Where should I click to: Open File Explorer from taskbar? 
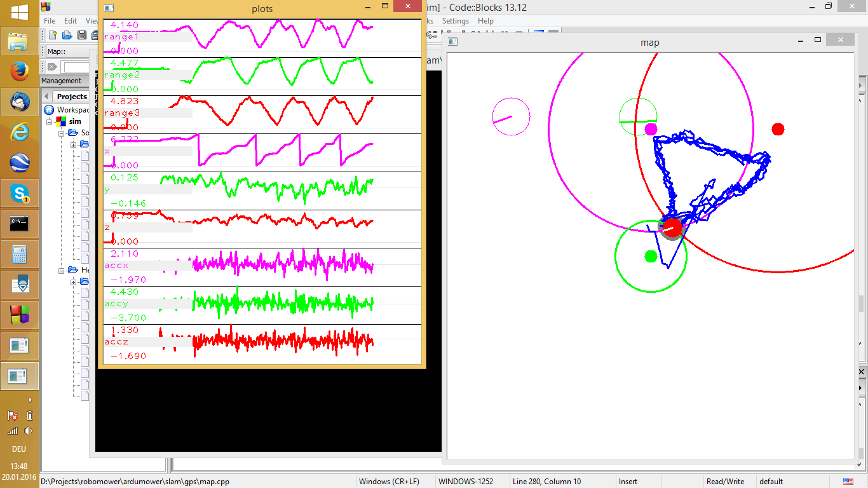point(19,43)
